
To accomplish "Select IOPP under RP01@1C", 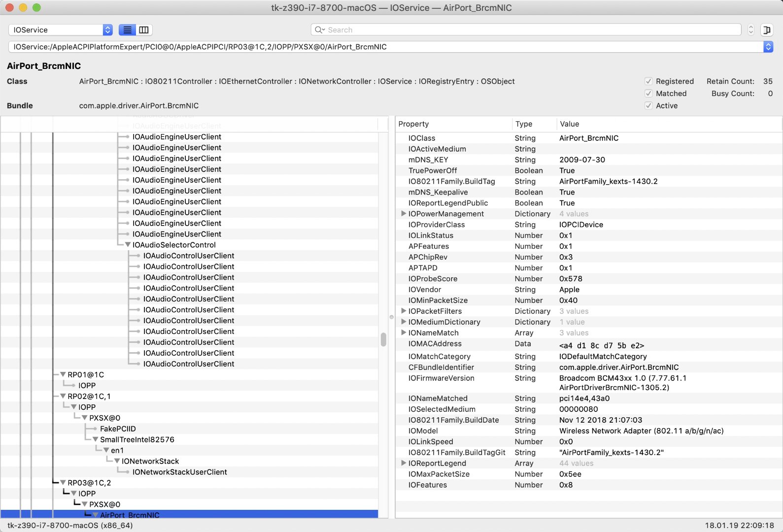I will click(x=87, y=386).
